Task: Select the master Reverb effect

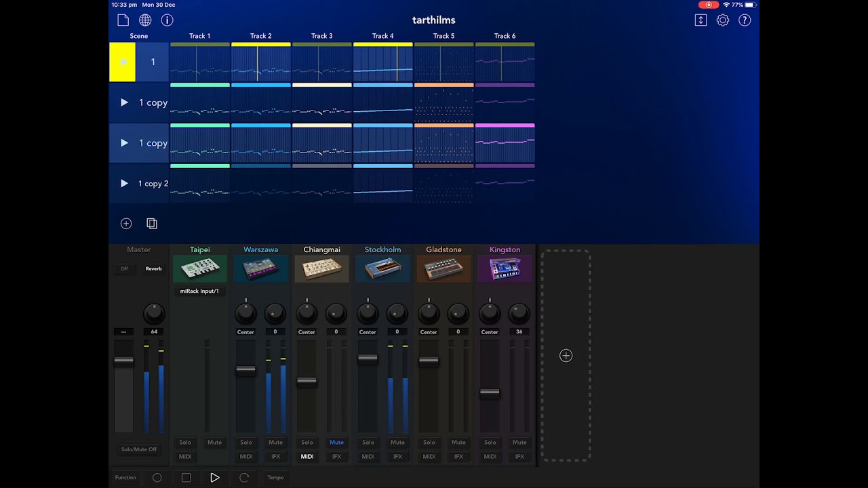Action: (153, 269)
